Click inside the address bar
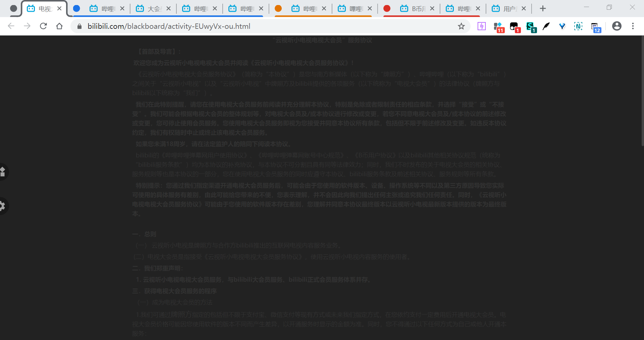The image size is (644, 340). click(x=235, y=26)
